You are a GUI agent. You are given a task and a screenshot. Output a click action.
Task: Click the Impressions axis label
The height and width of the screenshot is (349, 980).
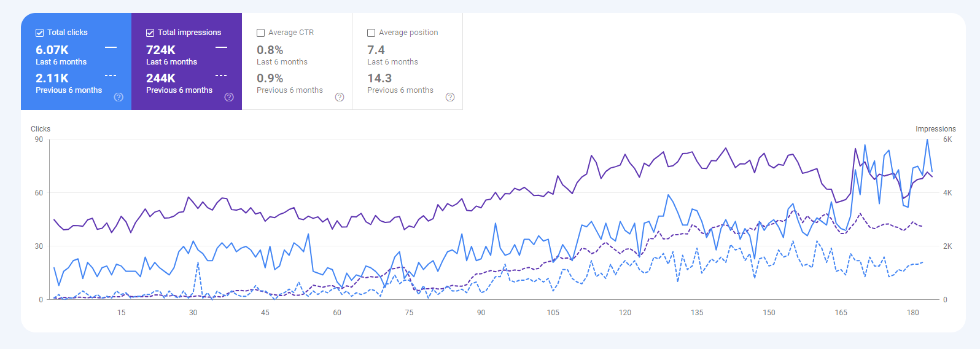click(935, 129)
